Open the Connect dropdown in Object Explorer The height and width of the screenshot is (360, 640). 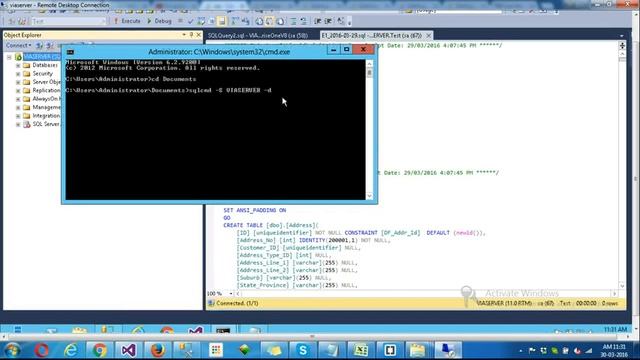click(x=18, y=45)
